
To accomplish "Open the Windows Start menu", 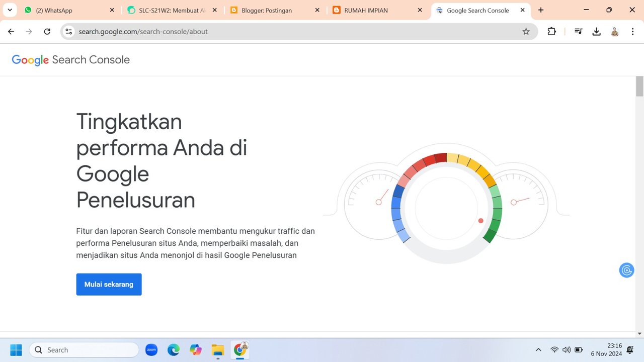I will [x=16, y=350].
